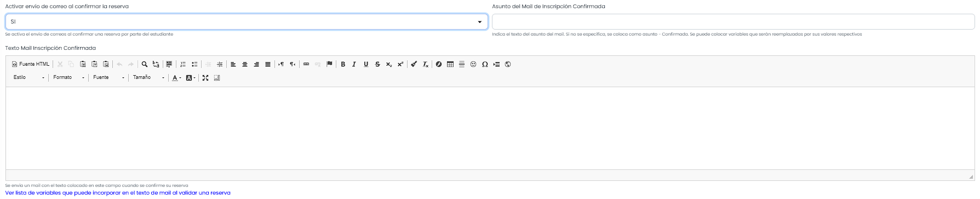980x199 pixels.
Task: Open the Fuente HTML source view
Action: pyautogui.click(x=31, y=64)
